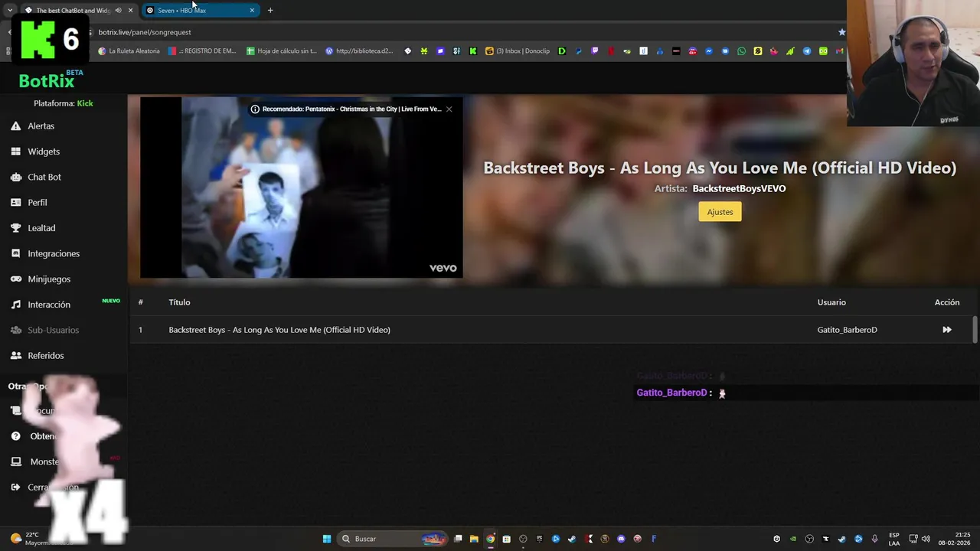Click the Ajustes button
Viewport: 980px width, 551px height.
point(720,212)
